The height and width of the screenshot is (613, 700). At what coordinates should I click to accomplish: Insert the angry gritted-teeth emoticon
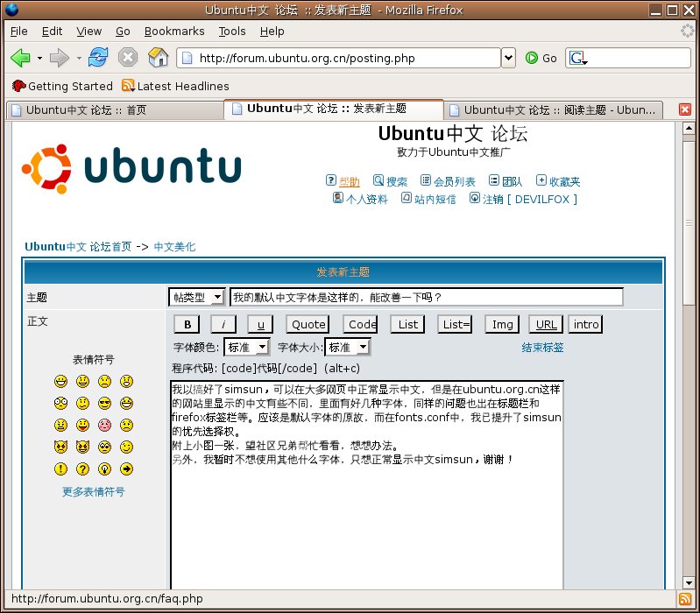pyautogui.click(x=60, y=425)
